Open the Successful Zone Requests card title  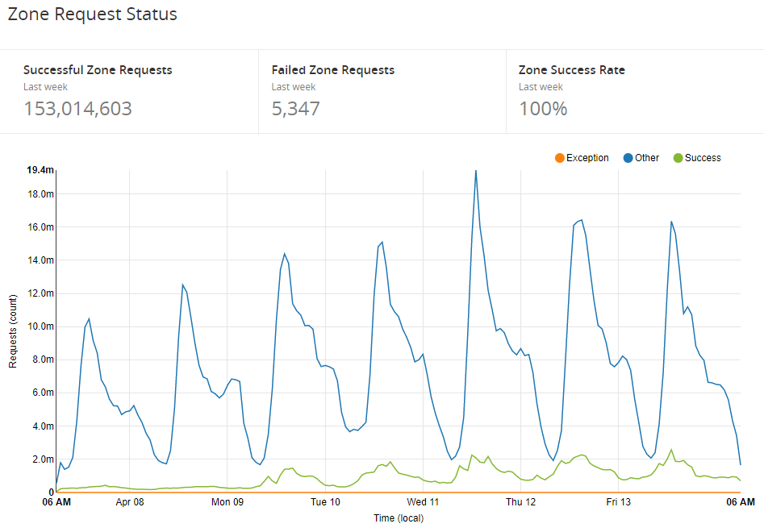coord(98,70)
